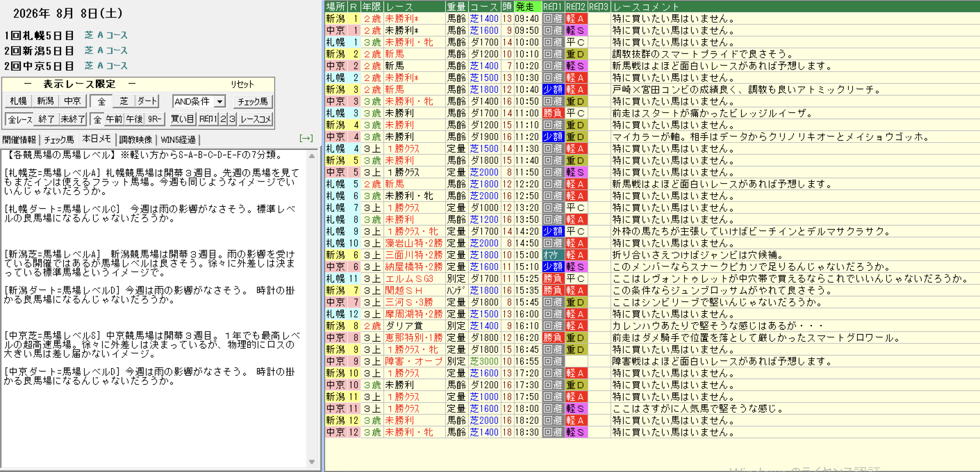The height and width of the screenshot is (472, 980).
Task: Select the 恵那特別·1勝 race name
Action: coord(414,338)
